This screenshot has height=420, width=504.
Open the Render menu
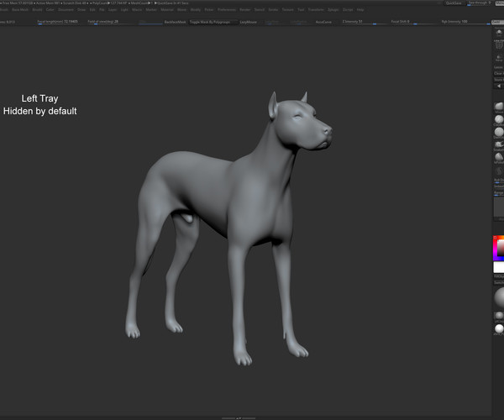pos(245,9)
